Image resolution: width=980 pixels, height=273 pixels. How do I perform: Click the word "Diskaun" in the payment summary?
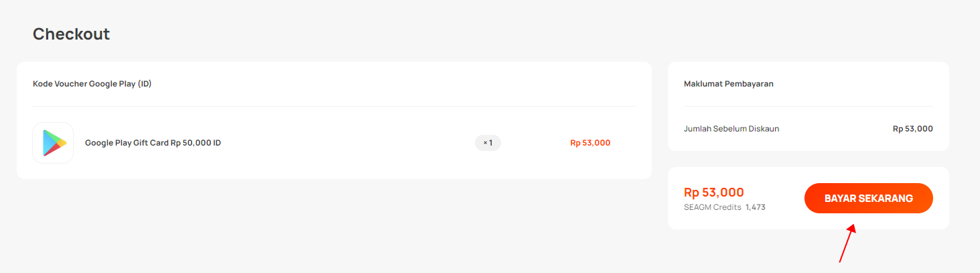764,129
